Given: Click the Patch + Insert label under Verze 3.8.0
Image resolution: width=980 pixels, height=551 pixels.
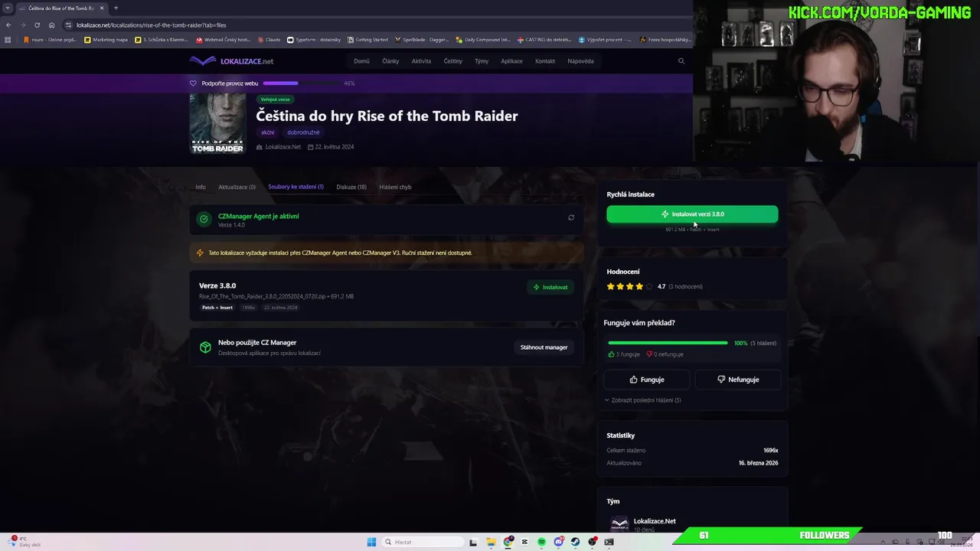Looking at the screenshot, I should coord(217,308).
